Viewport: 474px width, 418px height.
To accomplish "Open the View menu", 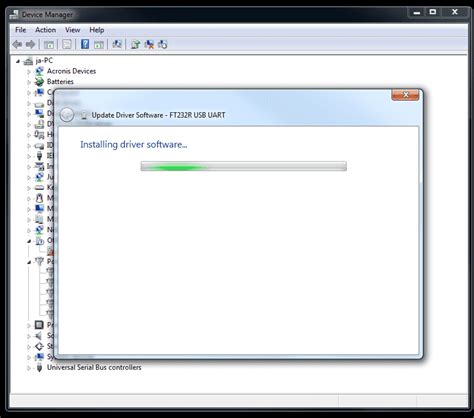I will click(73, 30).
